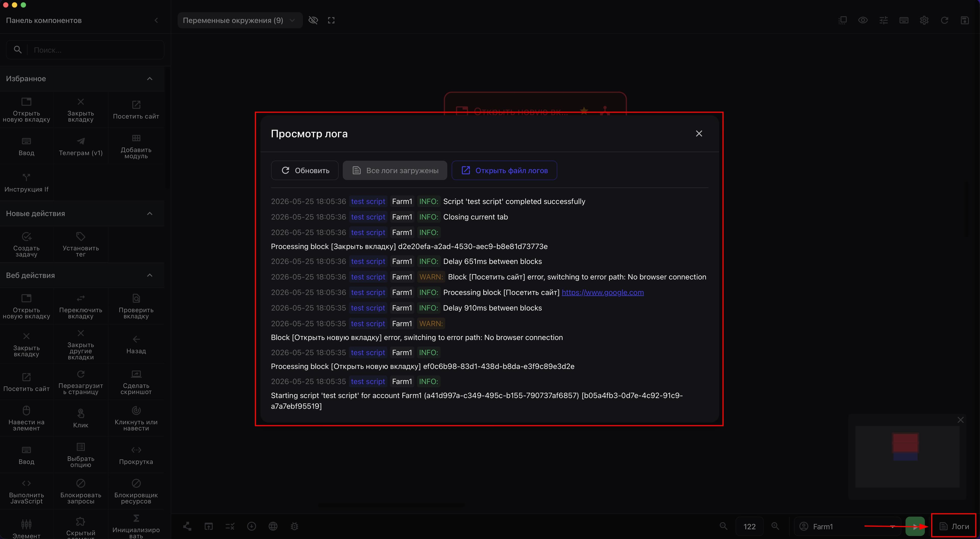Click the Обновить button in log viewer
This screenshot has height=539, width=980.
pos(305,170)
